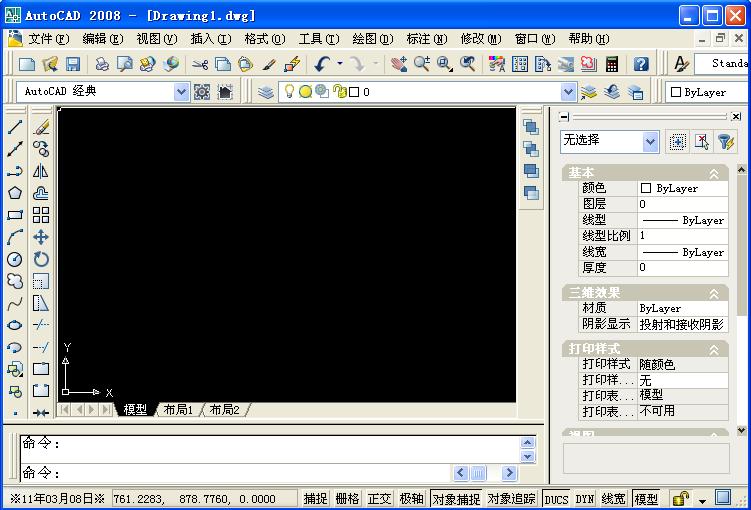751x510 pixels.
Task: Toggle 极轴 polar tracking in status bar
Action: tap(412, 499)
